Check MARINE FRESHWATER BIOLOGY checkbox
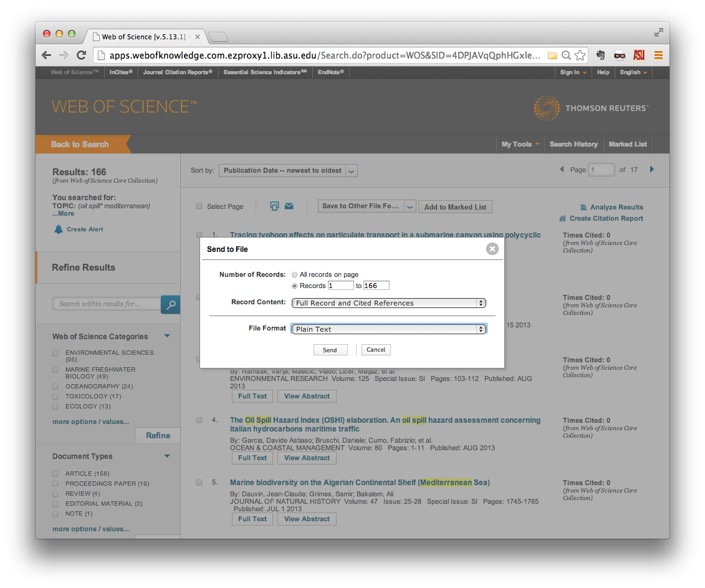The image size is (705, 588). 55,370
